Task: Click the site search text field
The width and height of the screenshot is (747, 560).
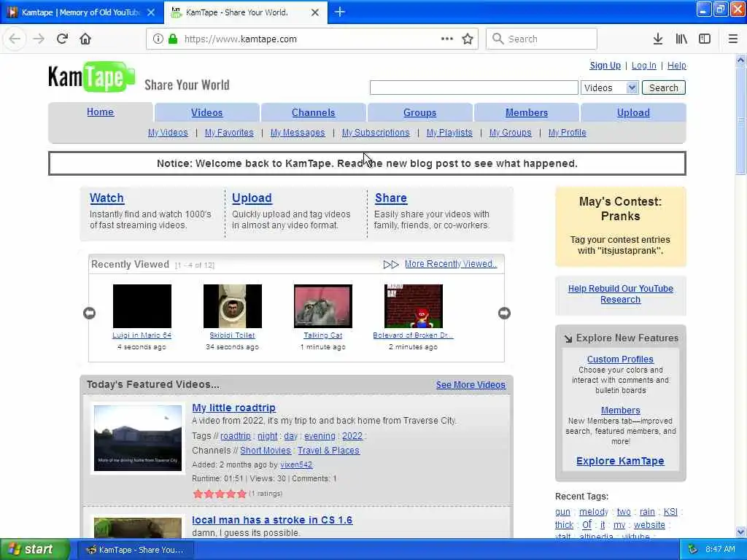Action: [474, 87]
